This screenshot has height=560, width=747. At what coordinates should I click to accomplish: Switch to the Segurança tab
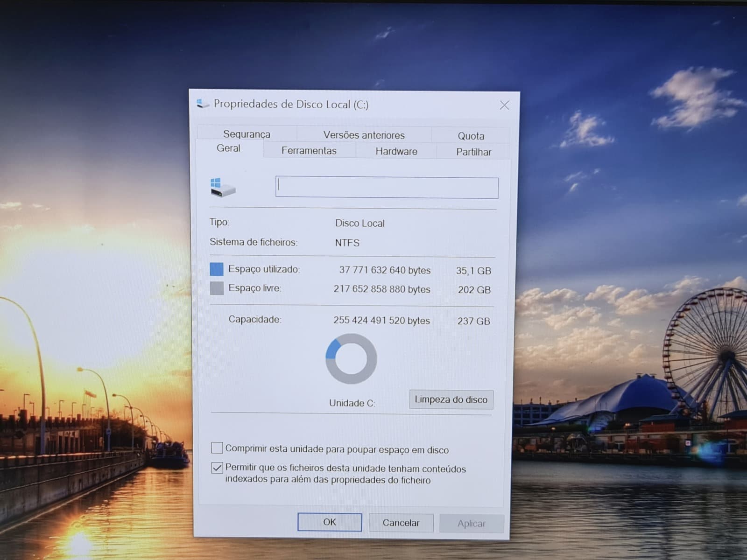[x=247, y=134]
